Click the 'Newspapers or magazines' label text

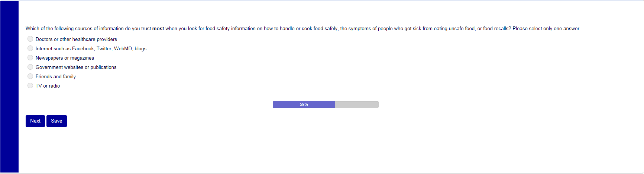[65, 58]
